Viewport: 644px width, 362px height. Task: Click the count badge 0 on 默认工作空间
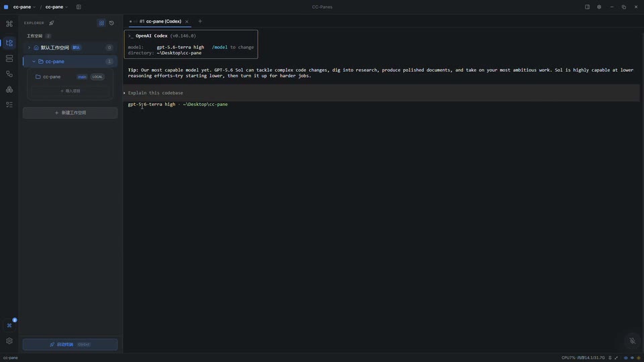click(x=109, y=48)
